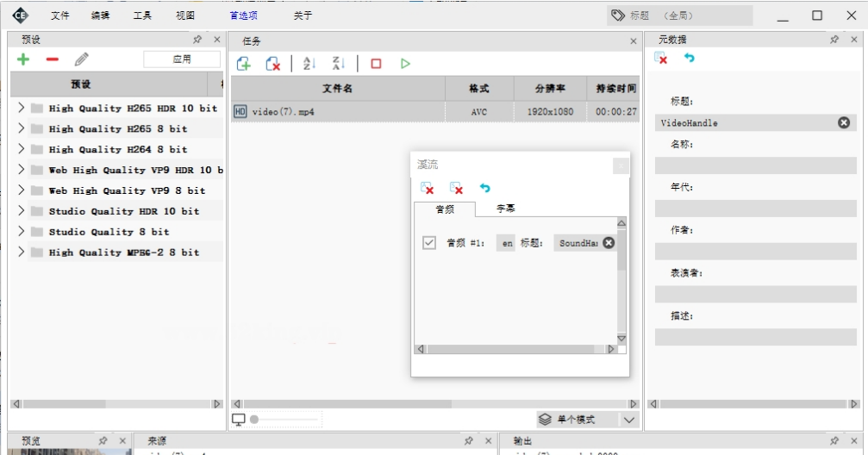Image resolution: width=868 pixels, height=455 pixels.
Task: Clear the VideoHandle title field
Action: coord(844,123)
